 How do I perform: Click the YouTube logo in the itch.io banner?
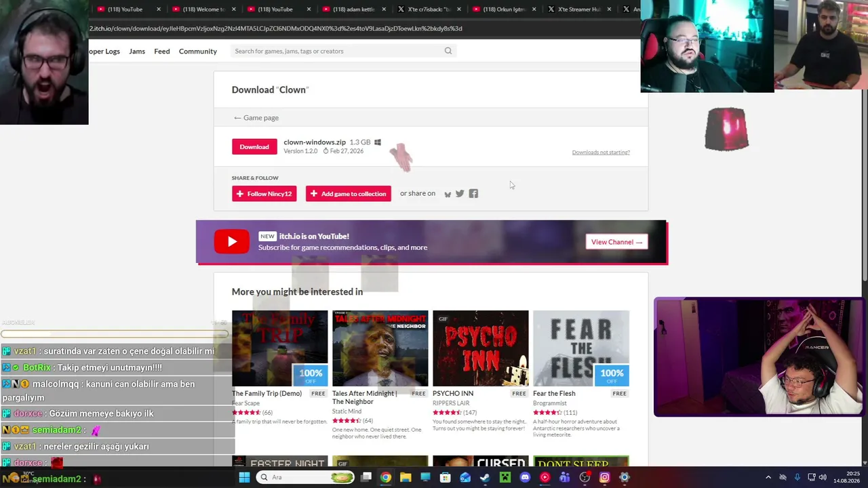232,242
